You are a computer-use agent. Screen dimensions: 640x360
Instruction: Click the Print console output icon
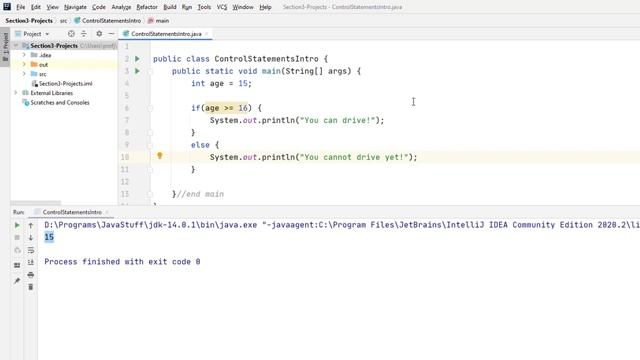pos(31,275)
